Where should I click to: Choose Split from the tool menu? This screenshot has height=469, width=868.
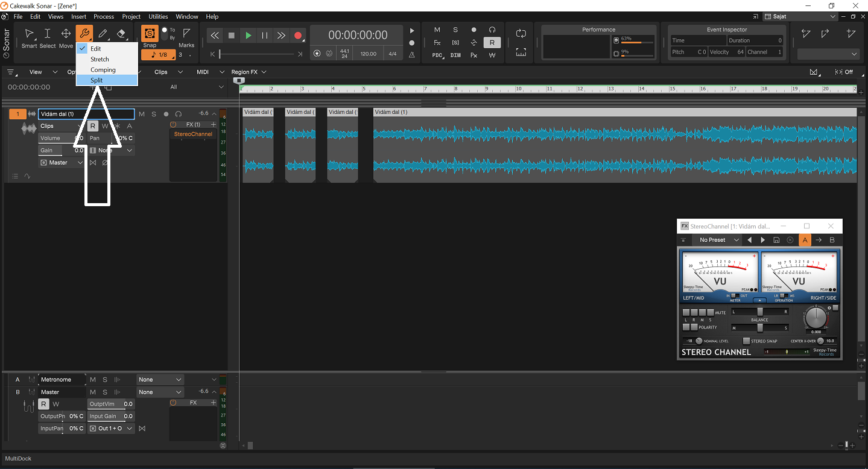point(97,80)
